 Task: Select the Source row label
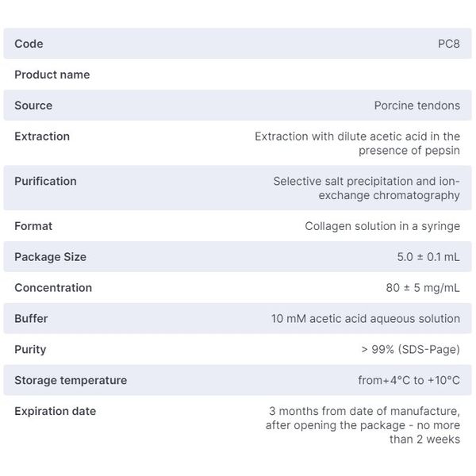click(33, 106)
